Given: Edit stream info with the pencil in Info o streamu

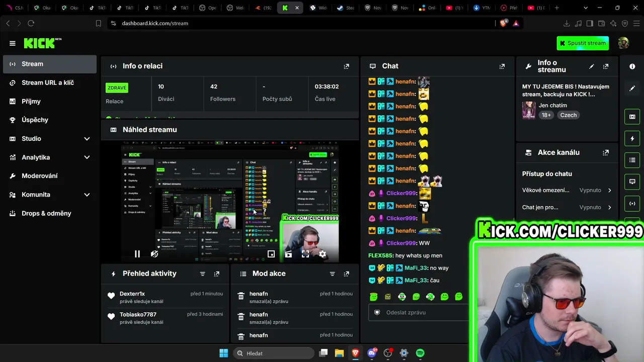Looking at the screenshot, I should (x=592, y=66).
